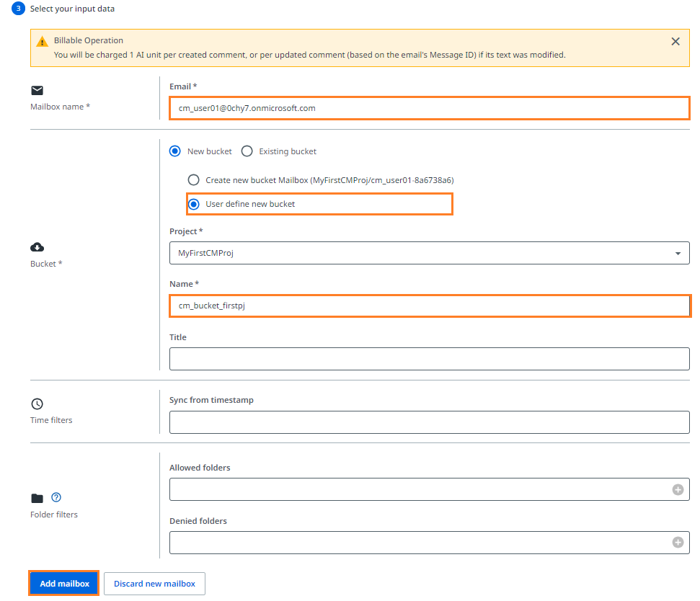Dismiss the Billable Operation warning banner
Viewport: 700px width, 601px height.
(x=675, y=42)
